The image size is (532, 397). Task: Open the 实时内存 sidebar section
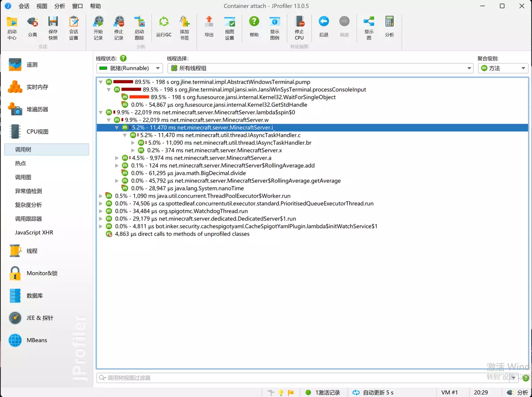tap(37, 87)
